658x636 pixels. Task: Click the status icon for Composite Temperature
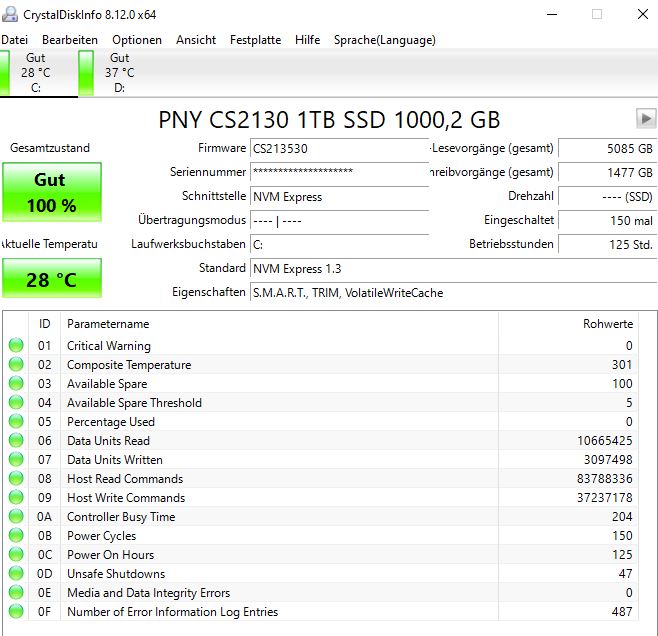[x=16, y=364]
